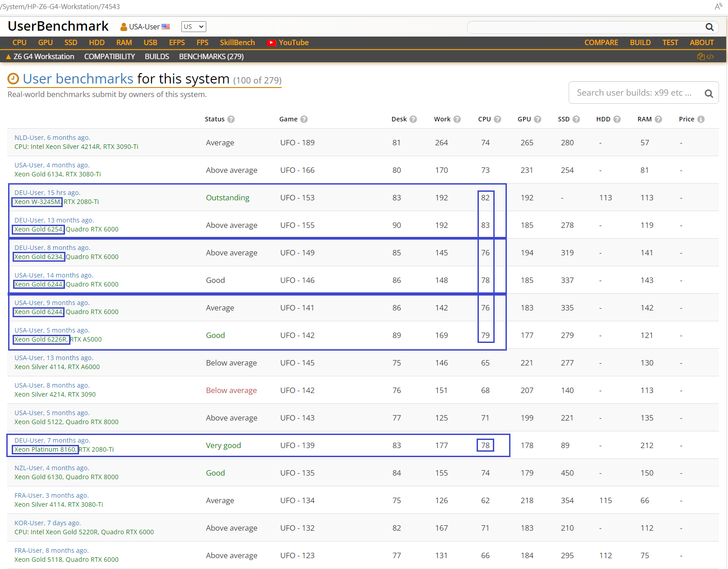Click the search magnifier icon in top bar

709,27
